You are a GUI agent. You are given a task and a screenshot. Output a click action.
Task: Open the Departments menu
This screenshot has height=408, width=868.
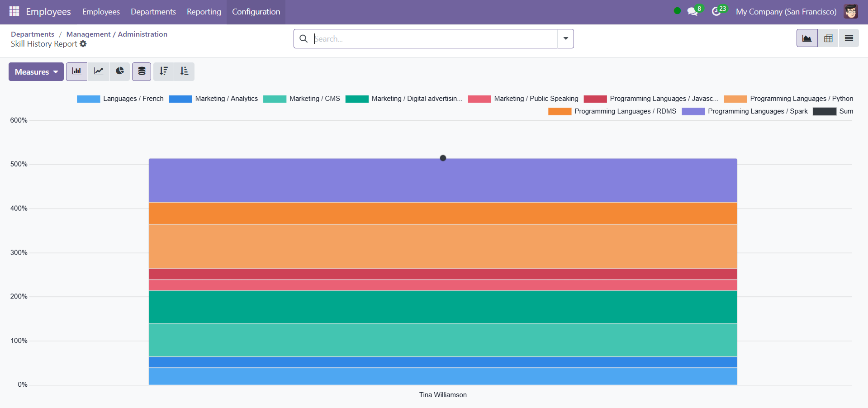pyautogui.click(x=153, y=12)
